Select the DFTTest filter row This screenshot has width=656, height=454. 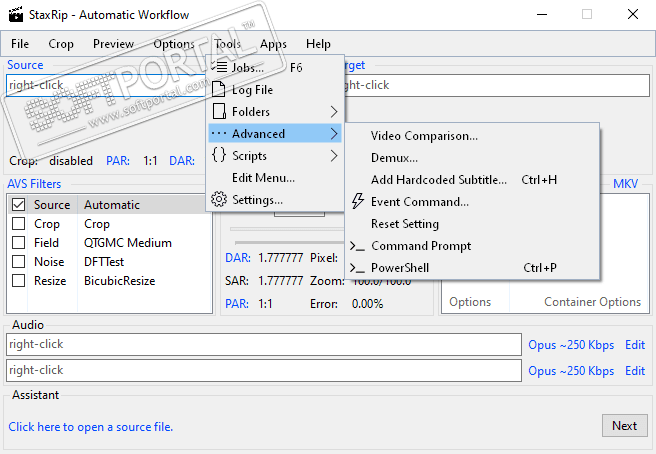coord(110,262)
